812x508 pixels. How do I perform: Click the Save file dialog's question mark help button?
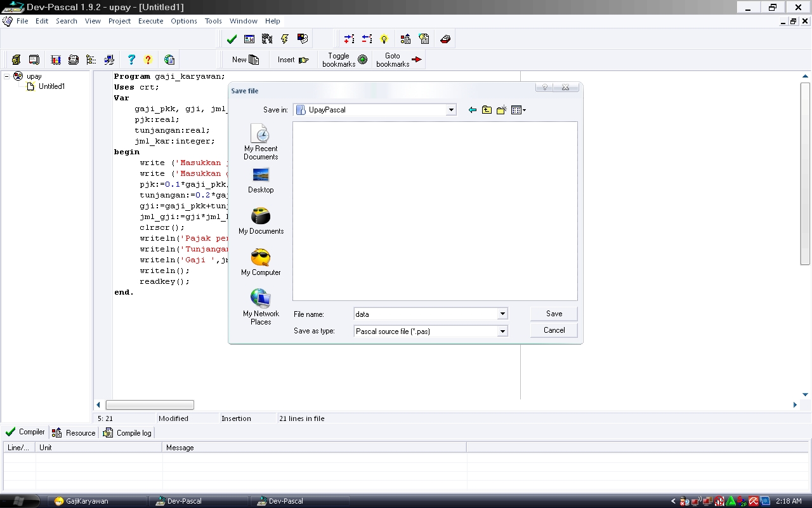pos(545,88)
